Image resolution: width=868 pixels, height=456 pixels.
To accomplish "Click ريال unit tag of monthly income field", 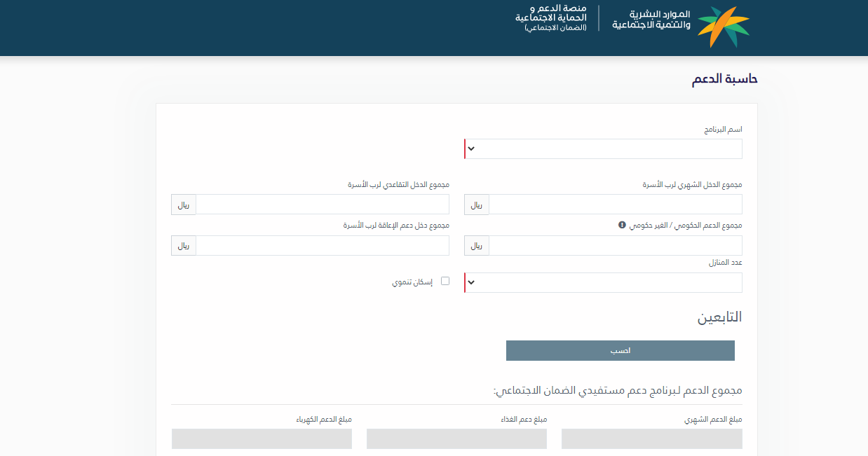I will tap(477, 205).
